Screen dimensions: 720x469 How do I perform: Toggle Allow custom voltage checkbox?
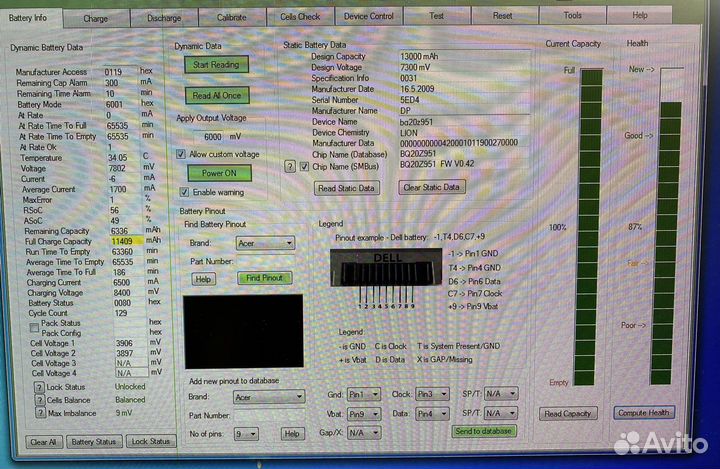181,154
